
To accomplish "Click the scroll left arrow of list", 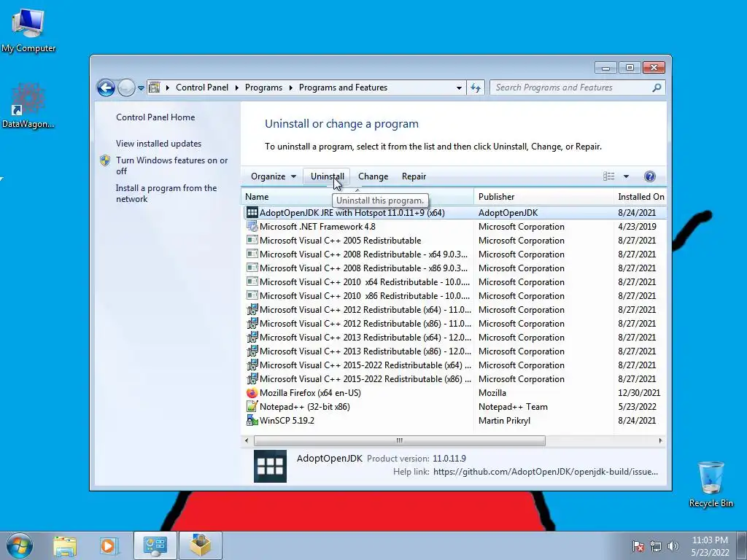I will [x=247, y=441].
